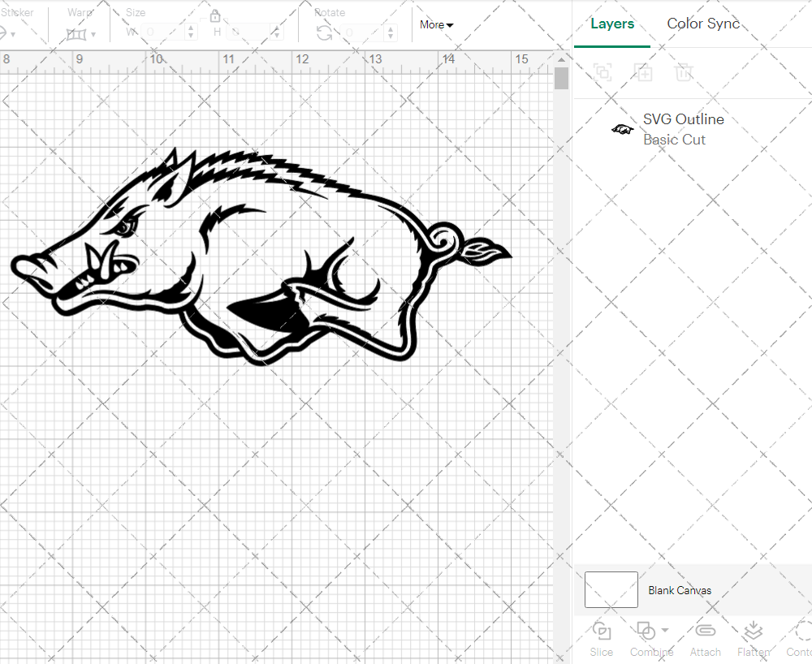
Task: Open the Warp options dropdown
Action: tap(93, 33)
